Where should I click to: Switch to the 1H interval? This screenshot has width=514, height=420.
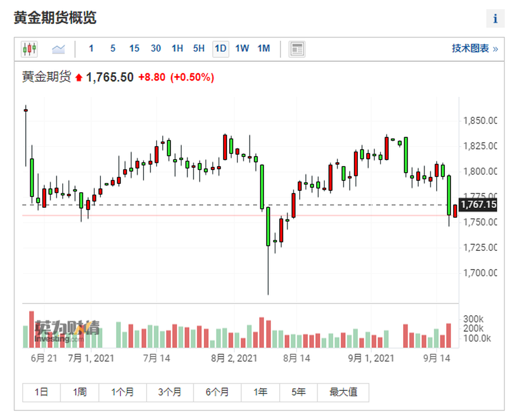click(177, 49)
